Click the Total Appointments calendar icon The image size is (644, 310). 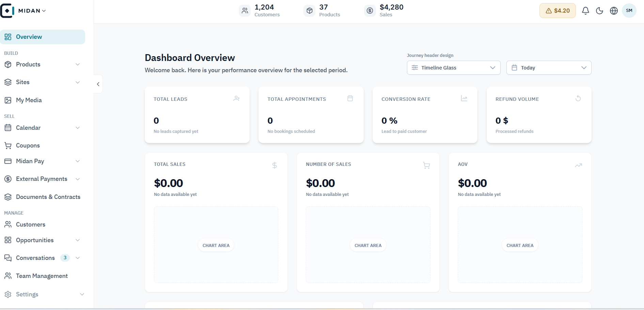pos(350,98)
